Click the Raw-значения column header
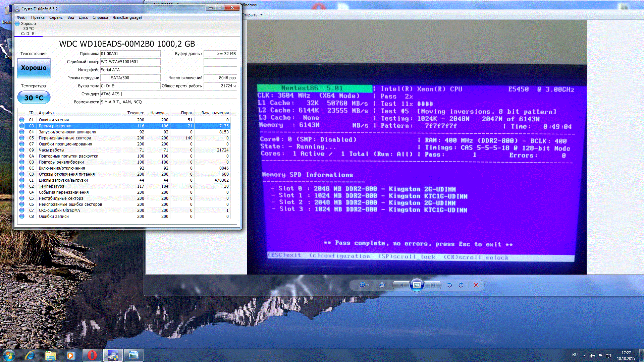 pos(215,113)
